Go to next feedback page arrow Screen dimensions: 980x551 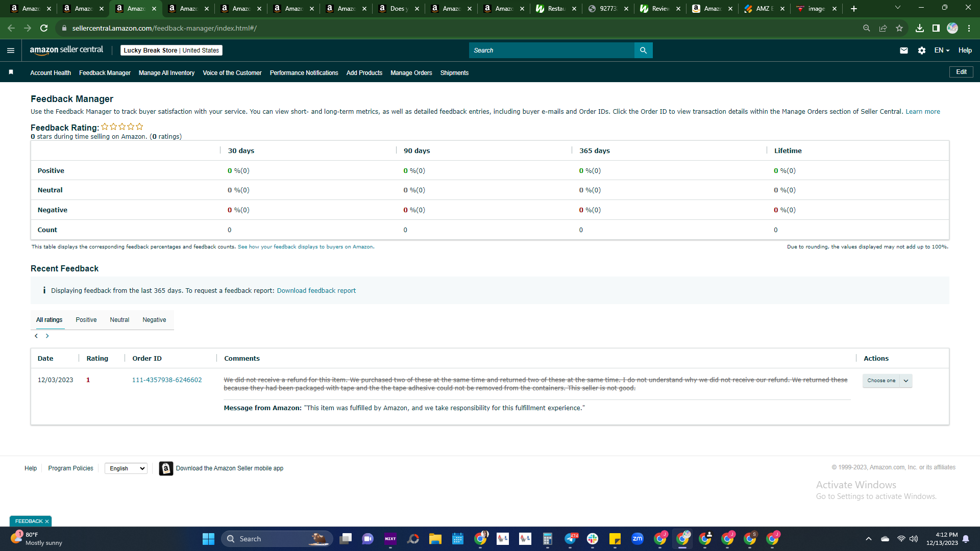tap(47, 336)
